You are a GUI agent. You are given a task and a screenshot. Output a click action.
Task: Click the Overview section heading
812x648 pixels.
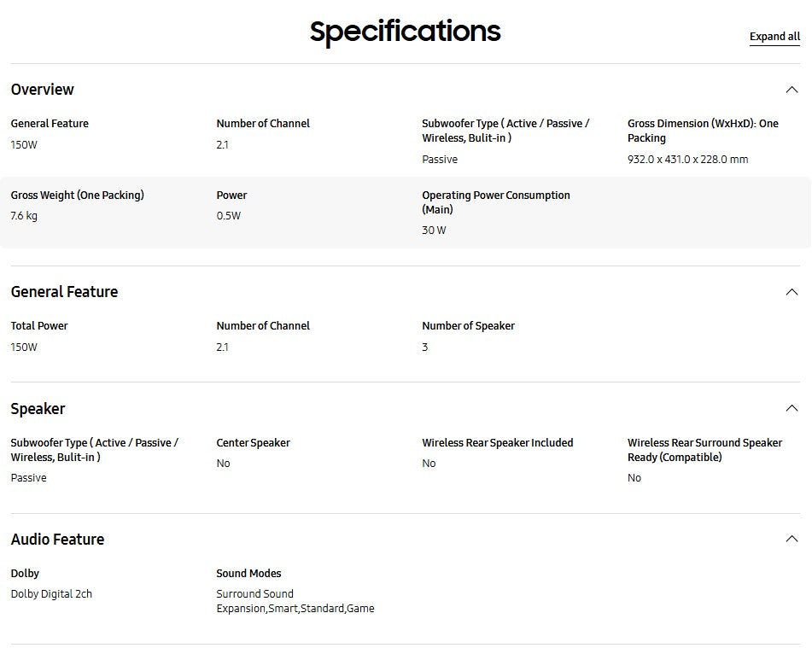tap(43, 90)
